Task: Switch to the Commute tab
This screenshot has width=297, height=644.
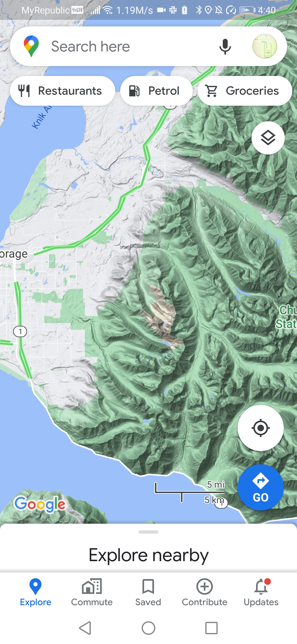Action: (92, 593)
